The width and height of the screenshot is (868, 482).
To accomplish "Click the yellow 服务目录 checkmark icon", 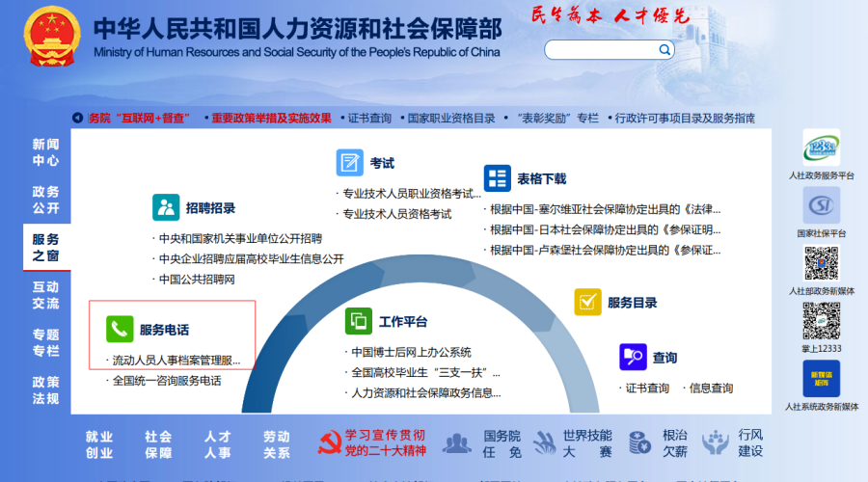I will [x=587, y=302].
